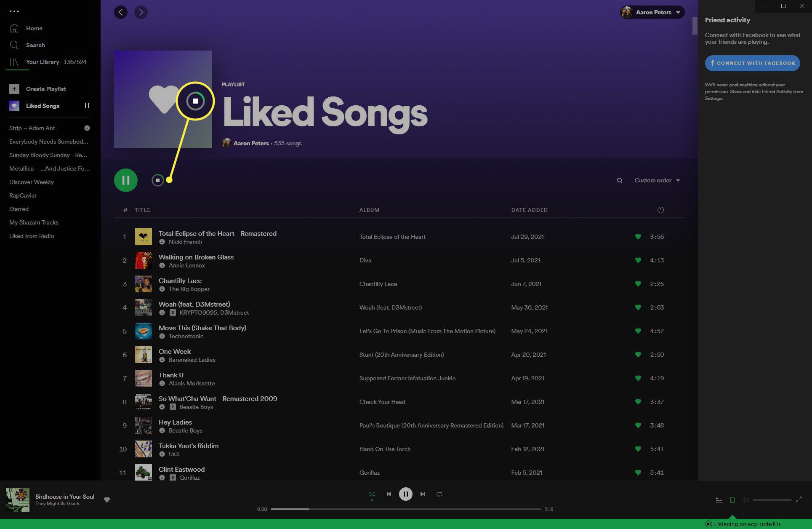
Task: Click the skip back button
Action: [x=389, y=494]
